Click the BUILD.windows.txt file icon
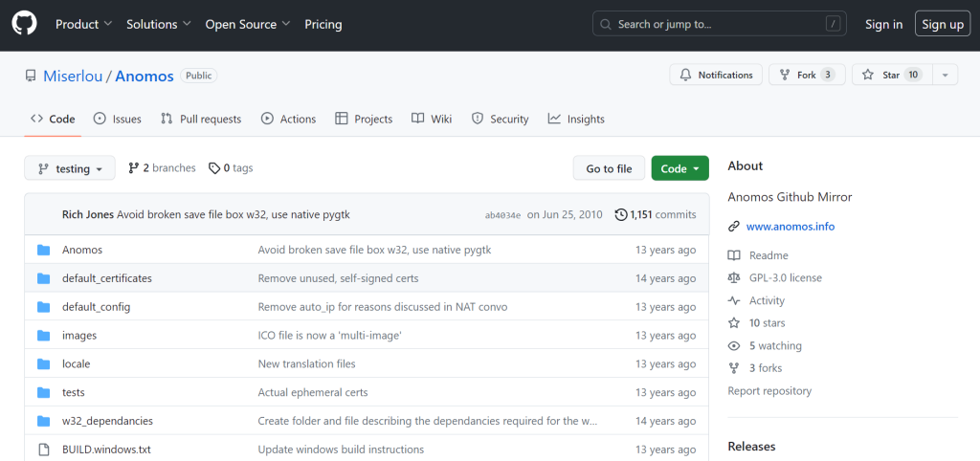 [x=43, y=450]
